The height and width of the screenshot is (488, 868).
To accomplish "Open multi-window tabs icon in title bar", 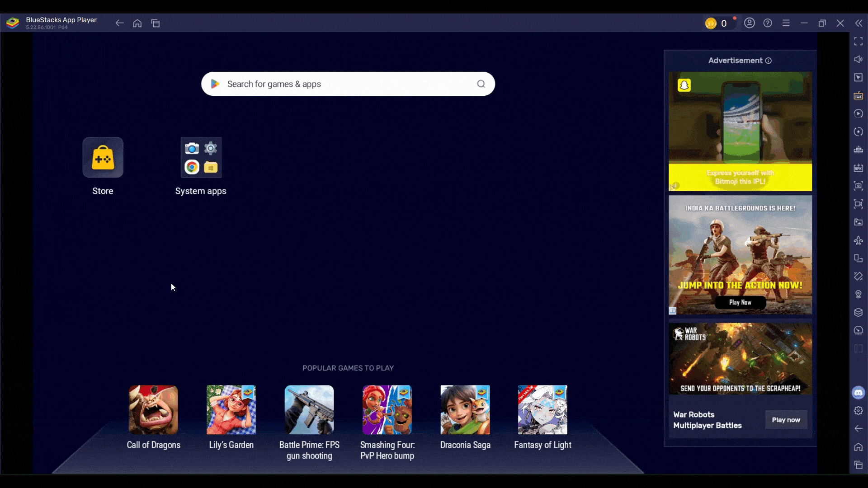I will click(156, 23).
